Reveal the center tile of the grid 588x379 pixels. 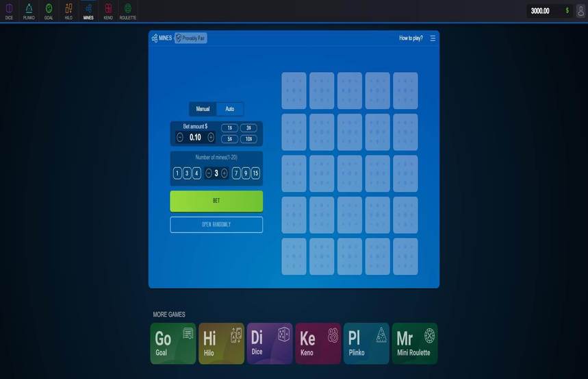click(350, 173)
